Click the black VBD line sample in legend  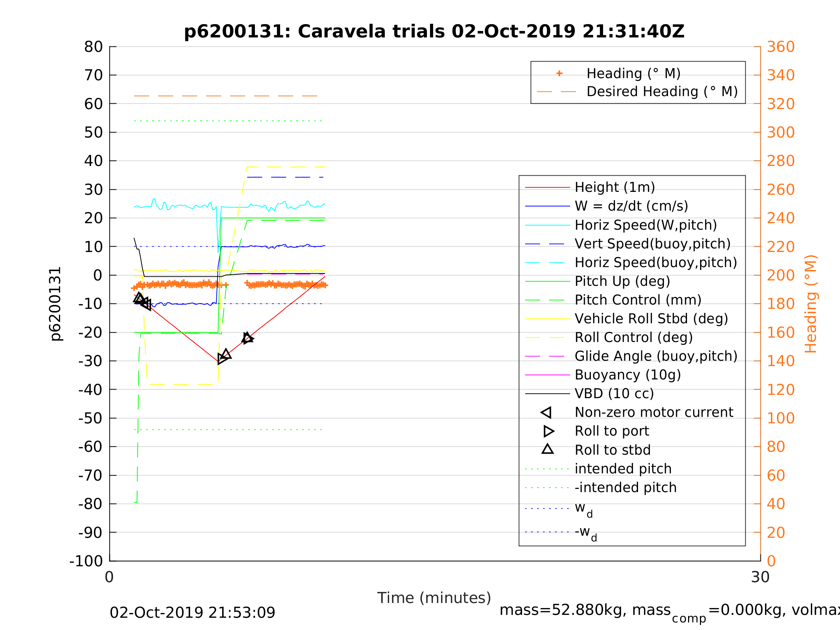pos(548,393)
